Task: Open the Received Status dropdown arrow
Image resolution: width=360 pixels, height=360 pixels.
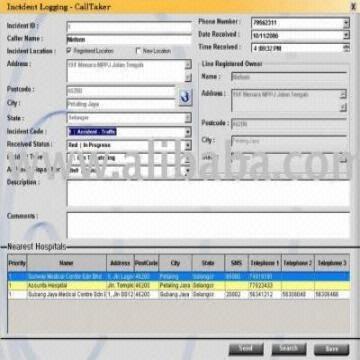Action: pos(188,145)
